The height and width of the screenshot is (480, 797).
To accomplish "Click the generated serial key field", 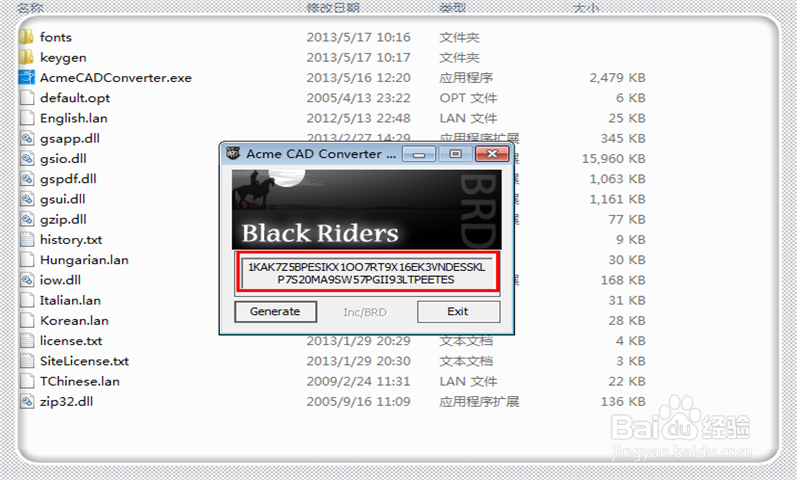I will tap(367, 273).
